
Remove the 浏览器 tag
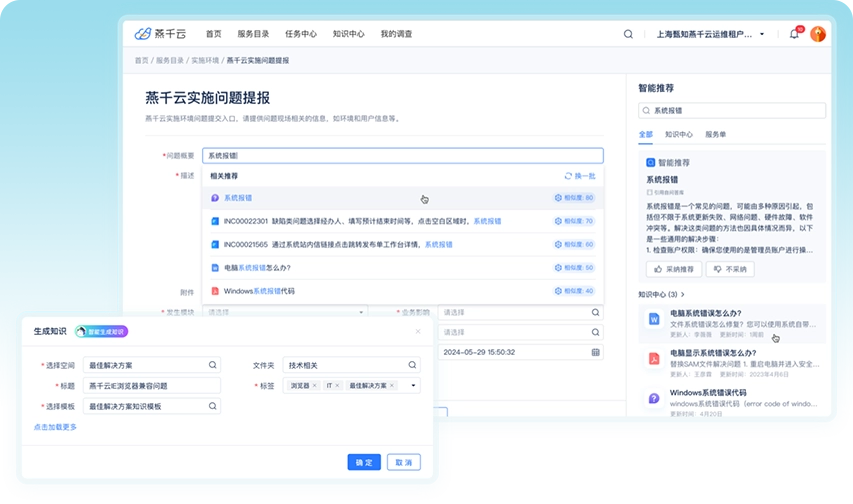coord(314,385)
